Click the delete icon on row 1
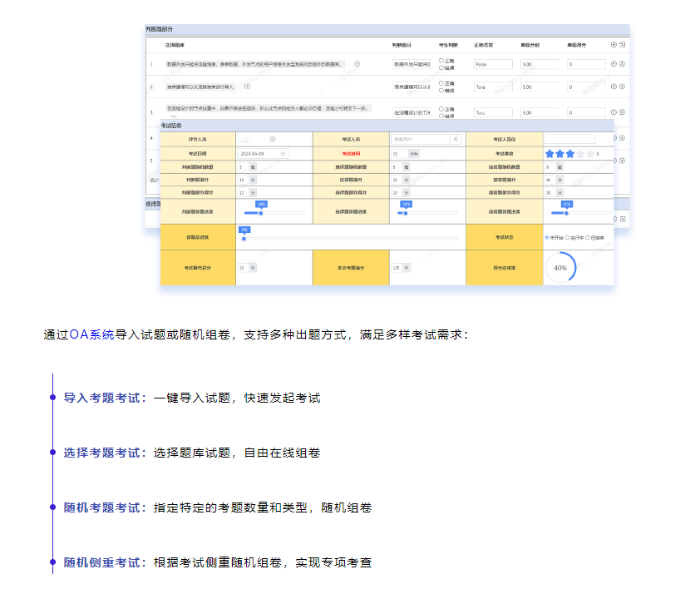The image size is (700, 594). [x=622, y=63]
